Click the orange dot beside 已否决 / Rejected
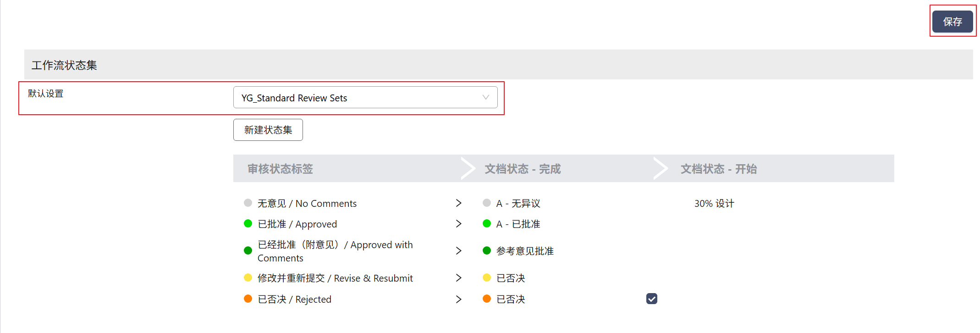980x333 pixels. (248, 299)
